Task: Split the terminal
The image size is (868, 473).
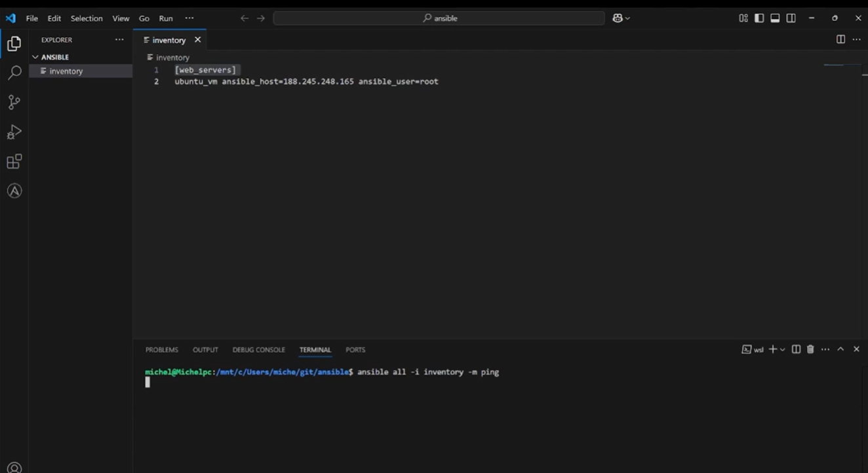Action: (796, 349)
